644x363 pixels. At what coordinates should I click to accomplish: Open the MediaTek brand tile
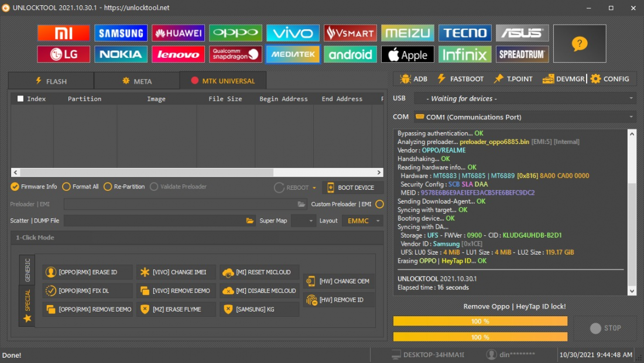pos(293,54)
